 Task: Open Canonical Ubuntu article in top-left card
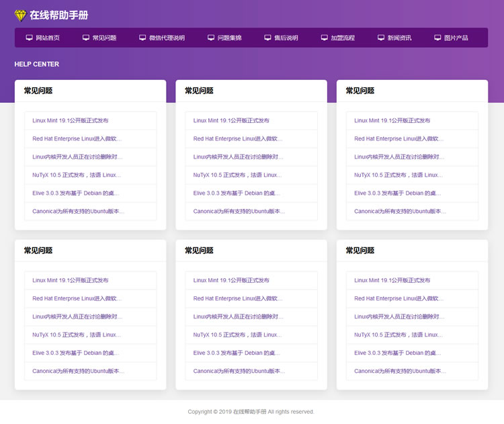point(78,211)
